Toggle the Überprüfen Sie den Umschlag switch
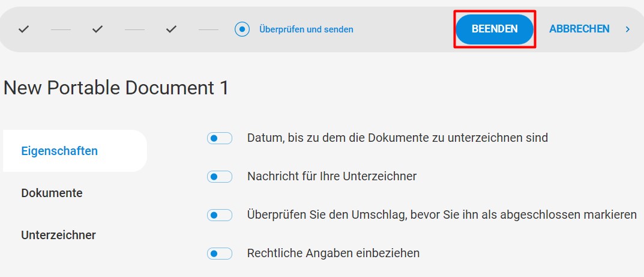Viewport: 644px width, 277px height. tap(220, 215)
